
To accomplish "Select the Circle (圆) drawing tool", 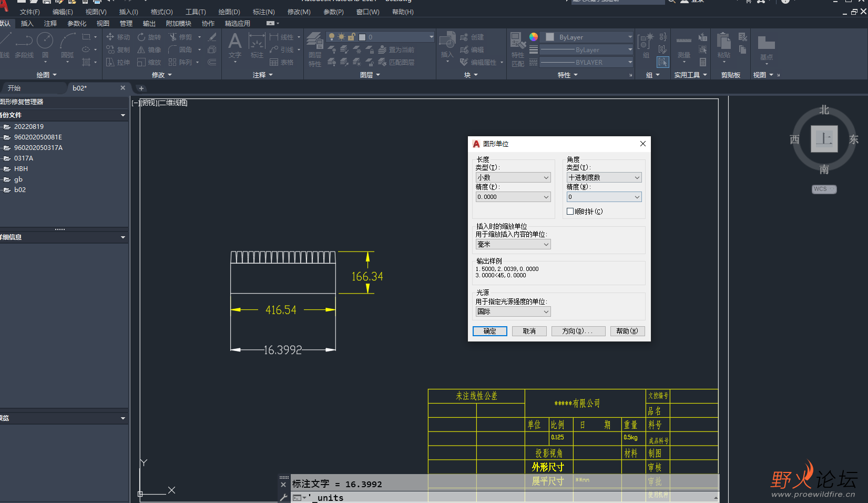I will (x=45, y=46).
